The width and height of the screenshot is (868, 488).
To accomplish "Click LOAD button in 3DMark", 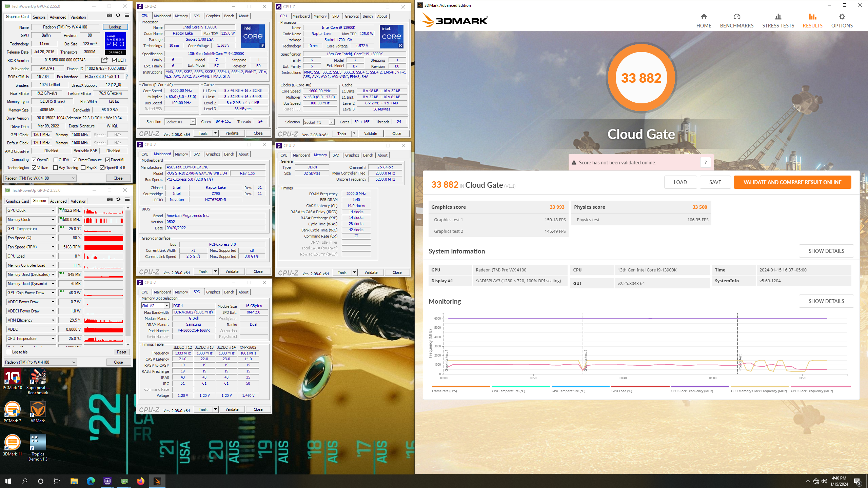I will tap(680, 182).
